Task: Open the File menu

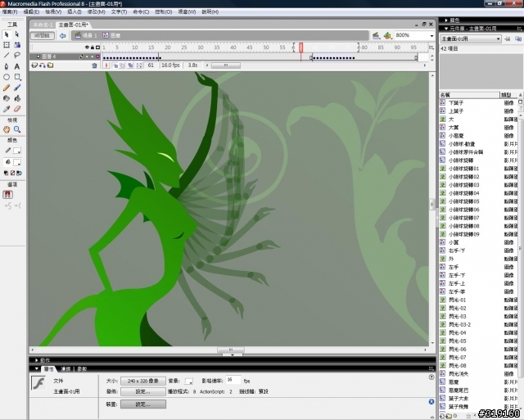Action: (10, 12)
